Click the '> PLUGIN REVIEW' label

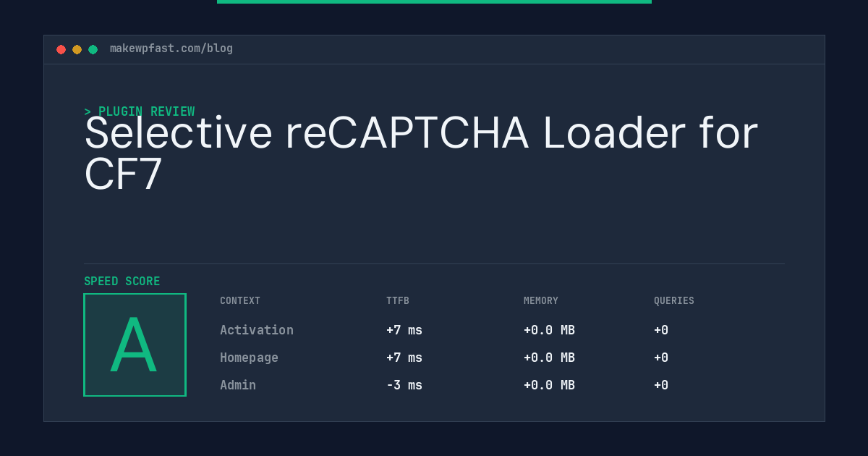[140, 111]
